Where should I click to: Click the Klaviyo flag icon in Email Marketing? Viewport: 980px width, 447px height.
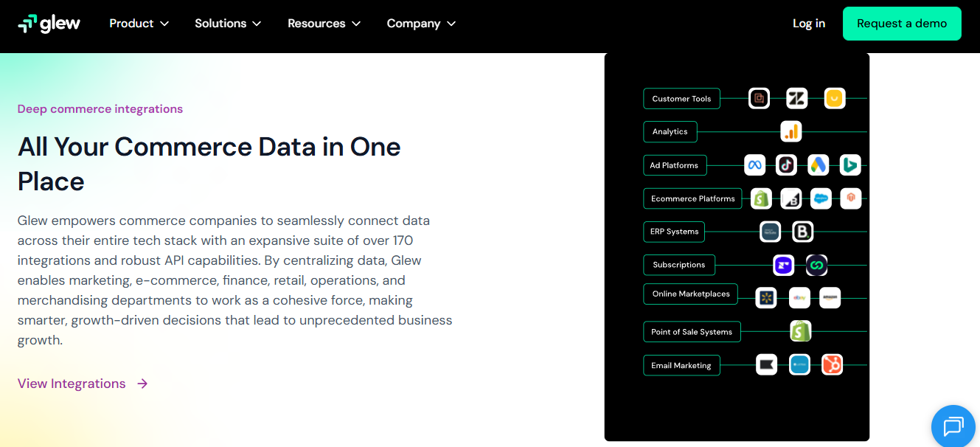[767, 364]
